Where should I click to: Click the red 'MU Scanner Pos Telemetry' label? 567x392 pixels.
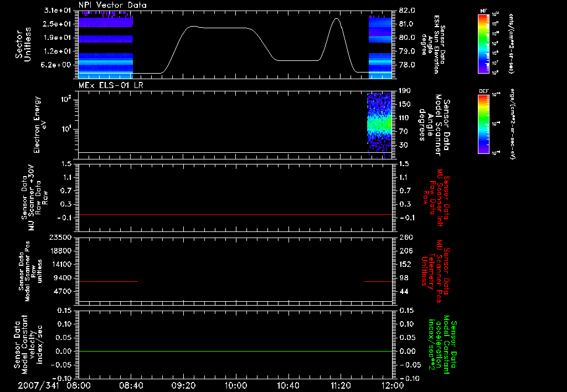(435, 271)
